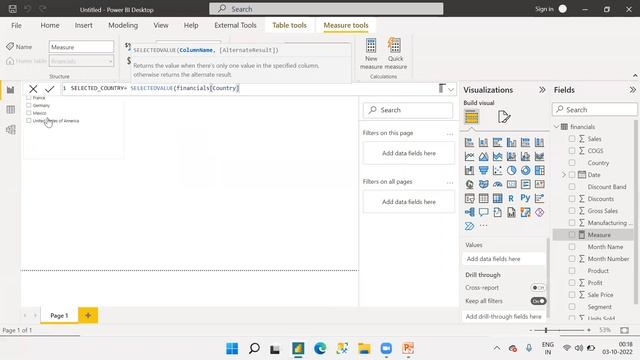The height and width of the screenshot is (360, 640).
Task: Toggle the Keep all filters switch
Action: point(538,301)
